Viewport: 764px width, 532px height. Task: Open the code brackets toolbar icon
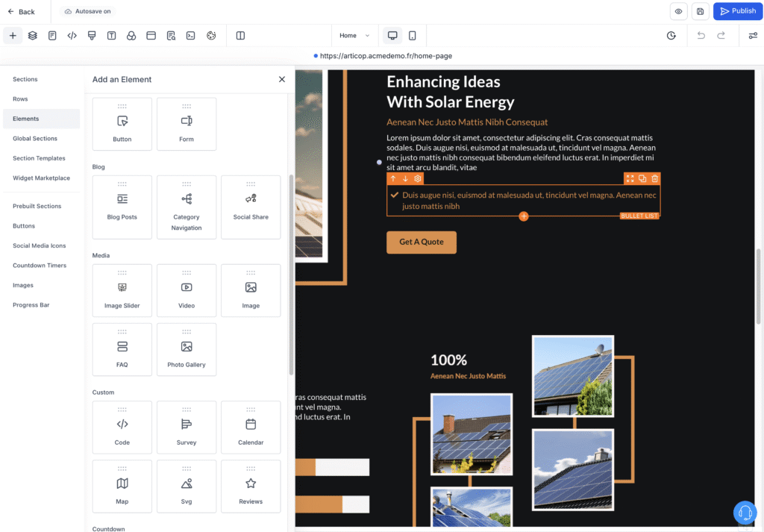72,36
